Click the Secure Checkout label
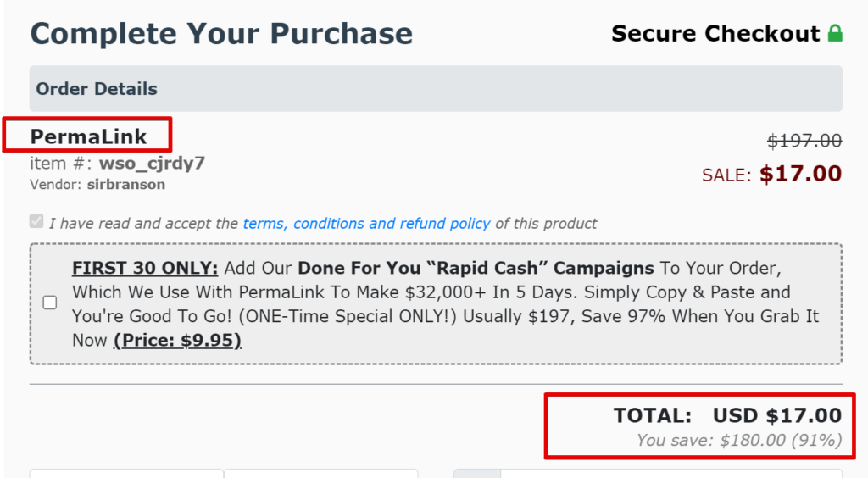The width and height of the screenshot is (868, 478). pyautogui.click(x=715, y=33)
